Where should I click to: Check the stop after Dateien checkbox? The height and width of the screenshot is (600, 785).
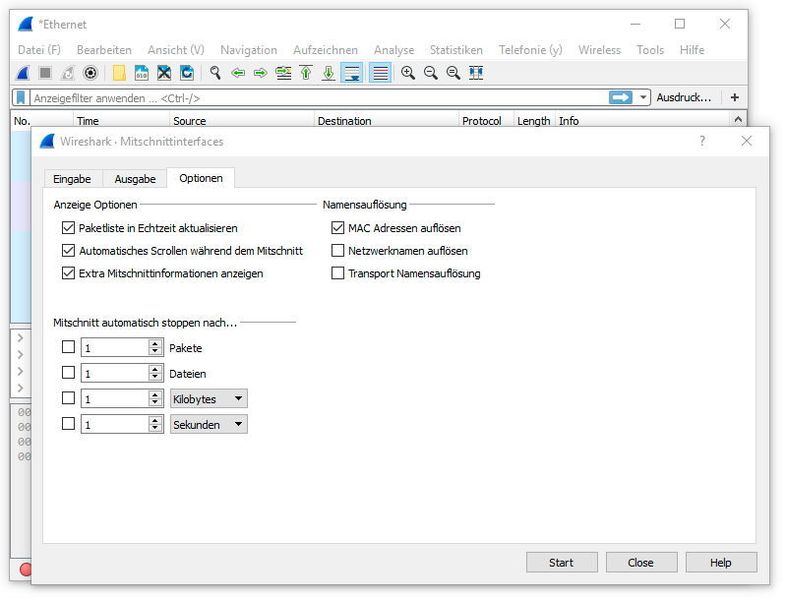68,373
